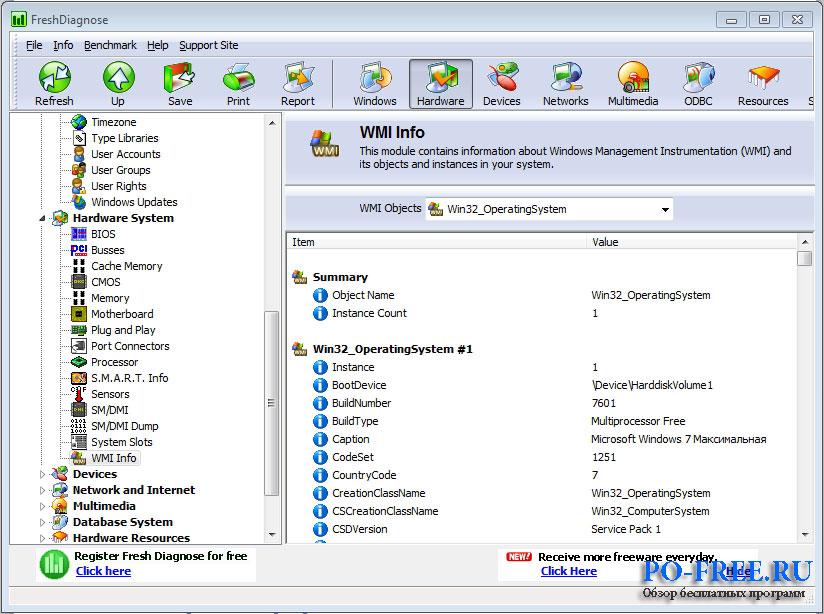Select BIOS in the tree

click(93, 234)
